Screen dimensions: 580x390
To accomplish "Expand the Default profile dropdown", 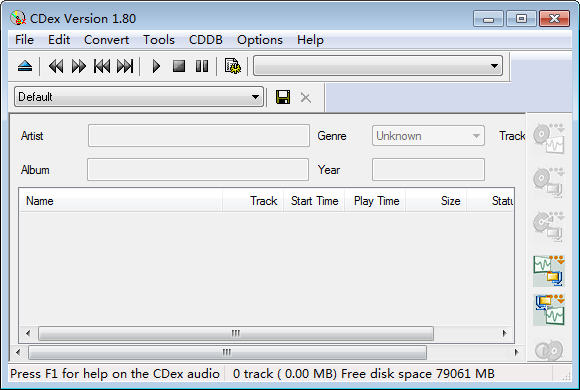I will click(x=139, y=97).
